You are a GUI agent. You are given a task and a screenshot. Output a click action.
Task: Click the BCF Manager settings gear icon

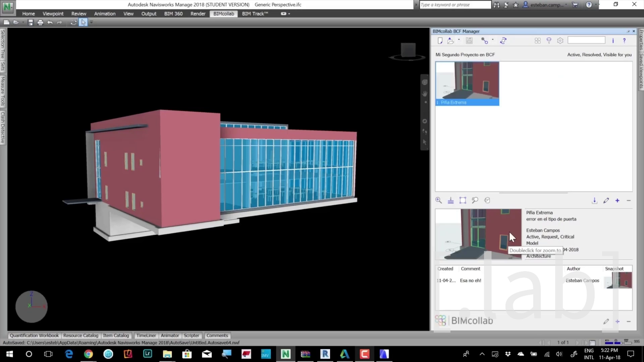tap(560, 41)
